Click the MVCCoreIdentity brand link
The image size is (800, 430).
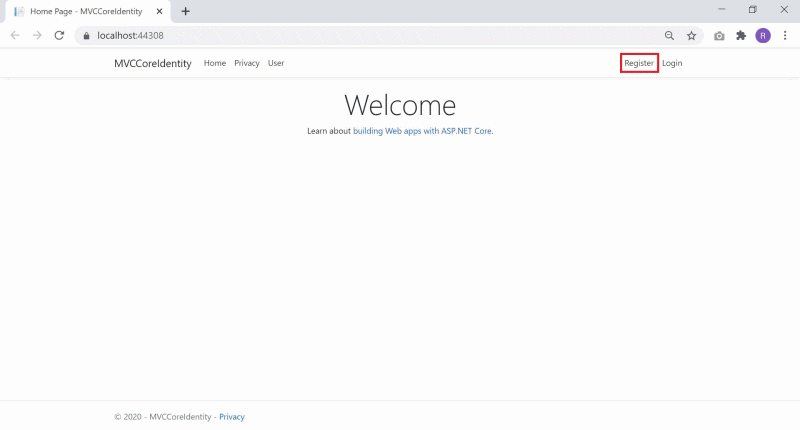coord(153,63)
